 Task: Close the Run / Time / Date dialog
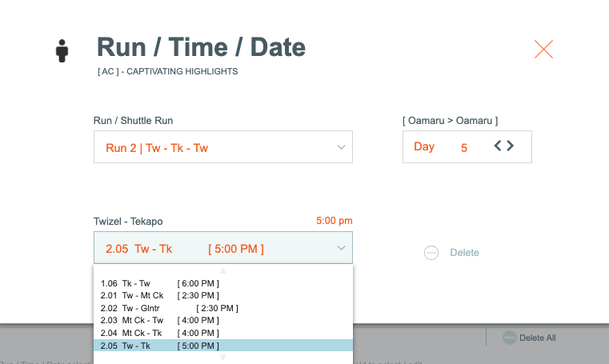click(x=543, y=50)
